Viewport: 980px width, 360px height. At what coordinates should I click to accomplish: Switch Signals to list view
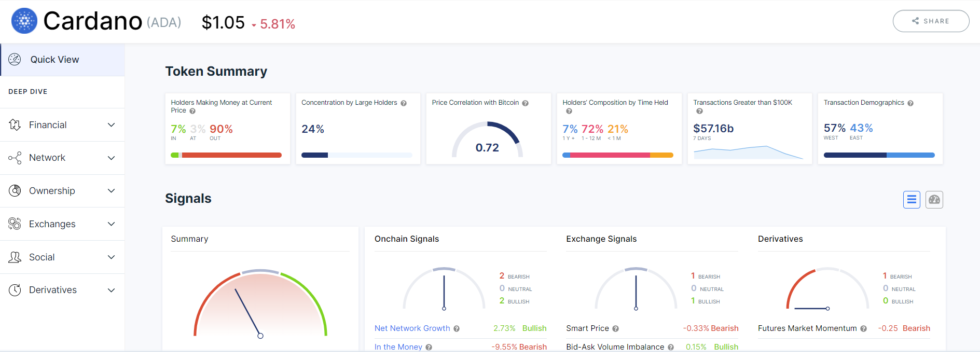coord(912,200)
